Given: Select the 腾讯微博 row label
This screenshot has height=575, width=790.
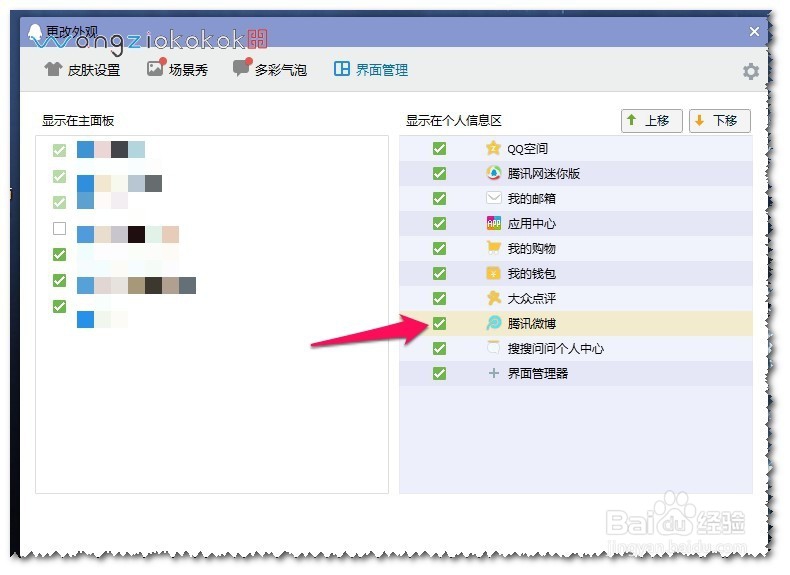Looking at the screenshot, I should tap(531, 324).
